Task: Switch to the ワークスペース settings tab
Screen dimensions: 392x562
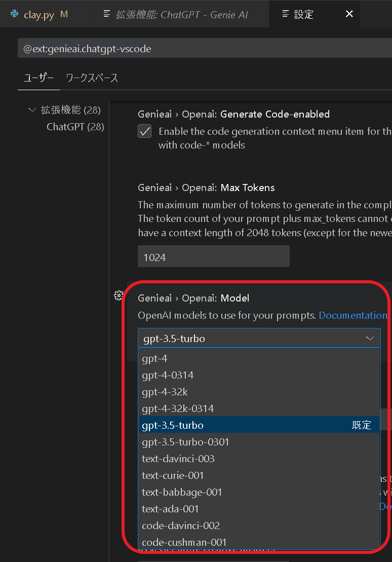Action: [x=91, y=77]
